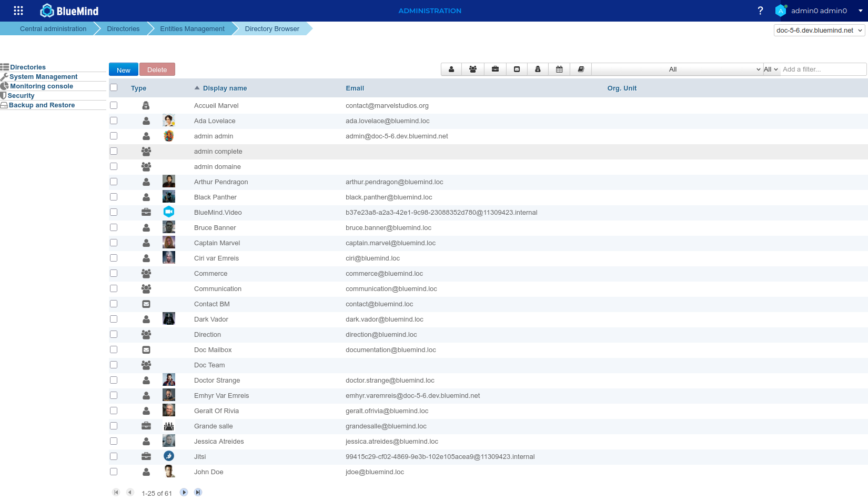Image resolution: width=868 pixels, height=500 pixels.
Task: Open the apps grid launcher
Action: point(18,11)
